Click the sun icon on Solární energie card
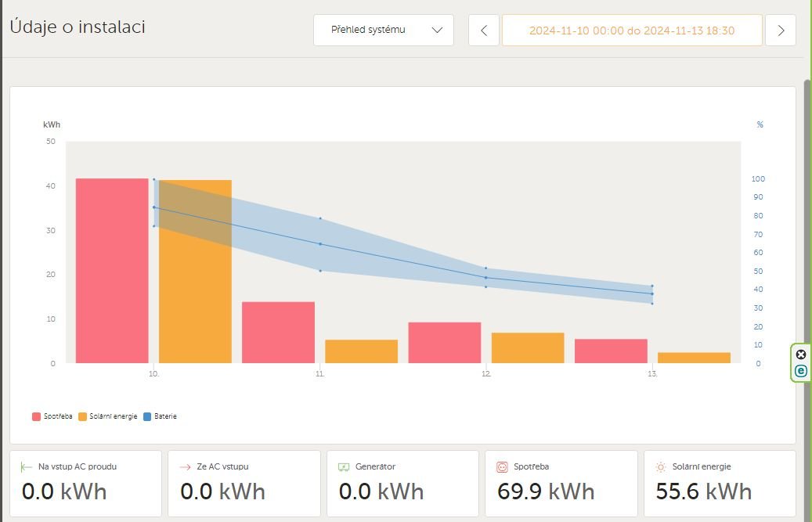The image size is (812, 522). click(661, 466)
